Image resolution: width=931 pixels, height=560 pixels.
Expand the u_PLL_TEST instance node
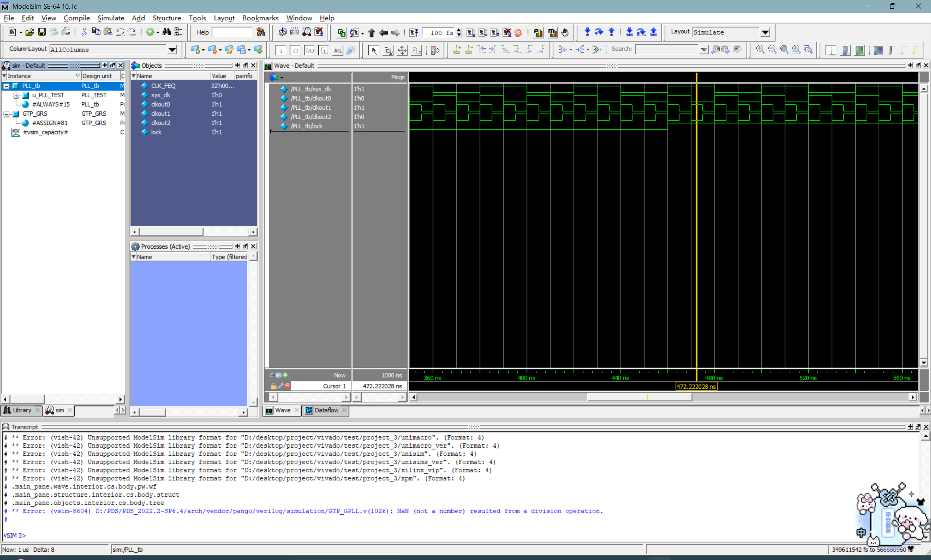tap(16, 95)
